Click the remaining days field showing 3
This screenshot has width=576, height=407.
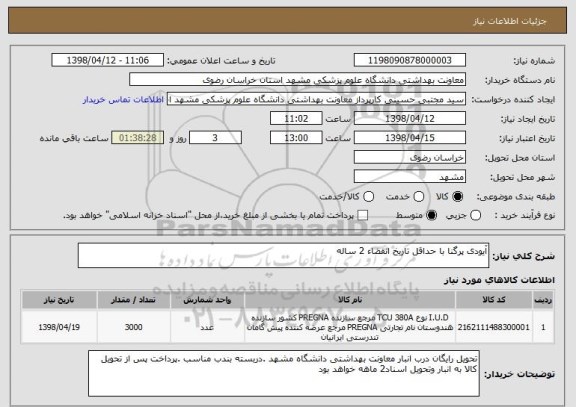pyautogui.click(x=215, y=138)
